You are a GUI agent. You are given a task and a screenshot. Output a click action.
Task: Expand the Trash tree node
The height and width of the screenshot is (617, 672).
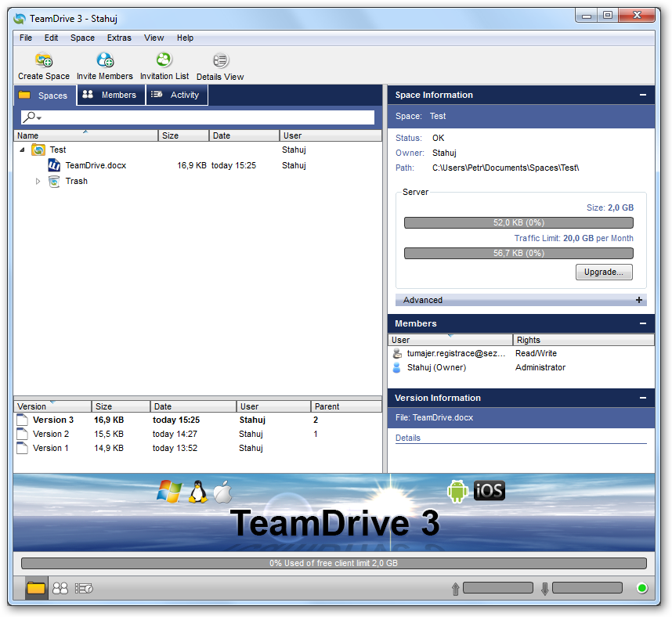pos(38,181)
